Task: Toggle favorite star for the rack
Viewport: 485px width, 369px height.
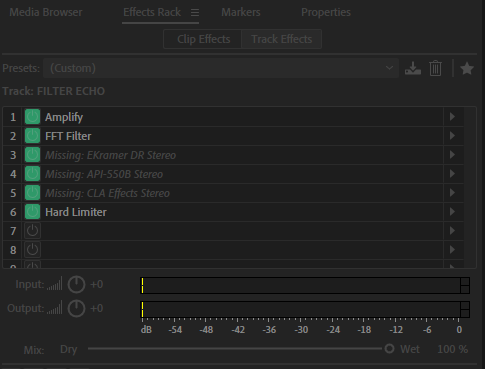Action: (x=467, y=68)
